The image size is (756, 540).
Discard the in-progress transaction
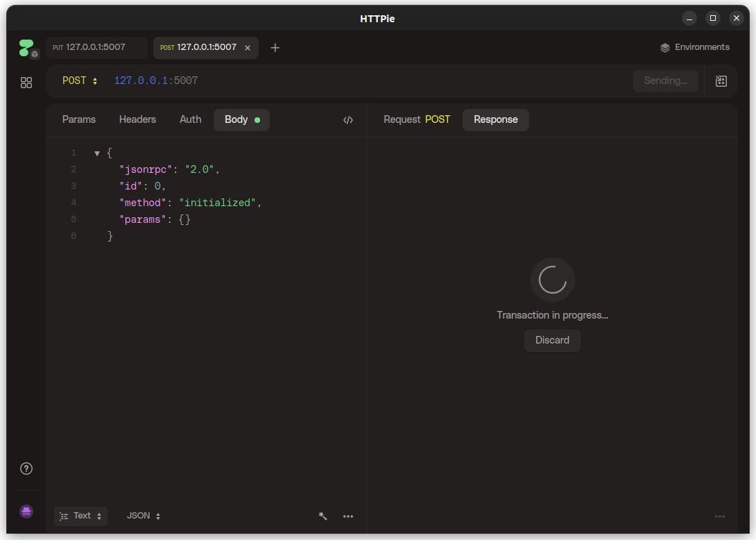click(x=552, y=340)
